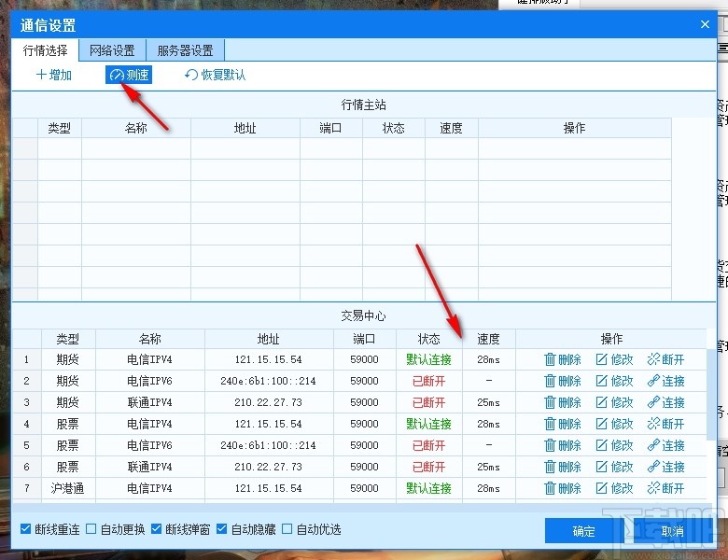Click row 6 name 联通IPV4

click(150, 467)
